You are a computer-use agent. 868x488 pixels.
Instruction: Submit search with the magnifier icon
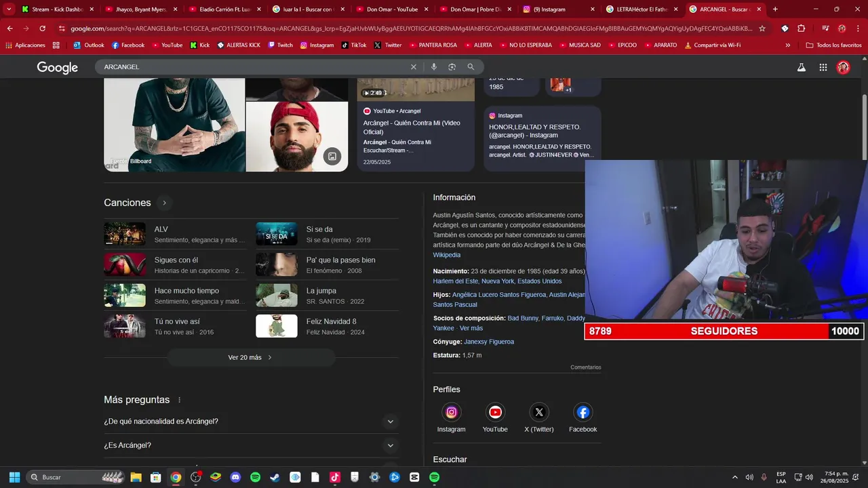(x=471, y=67)
